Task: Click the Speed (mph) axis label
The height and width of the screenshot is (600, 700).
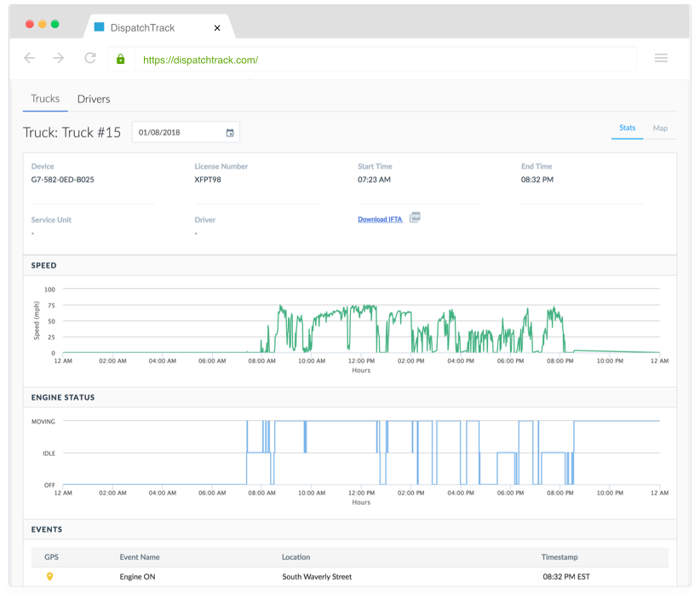Action: coord(37,320)
